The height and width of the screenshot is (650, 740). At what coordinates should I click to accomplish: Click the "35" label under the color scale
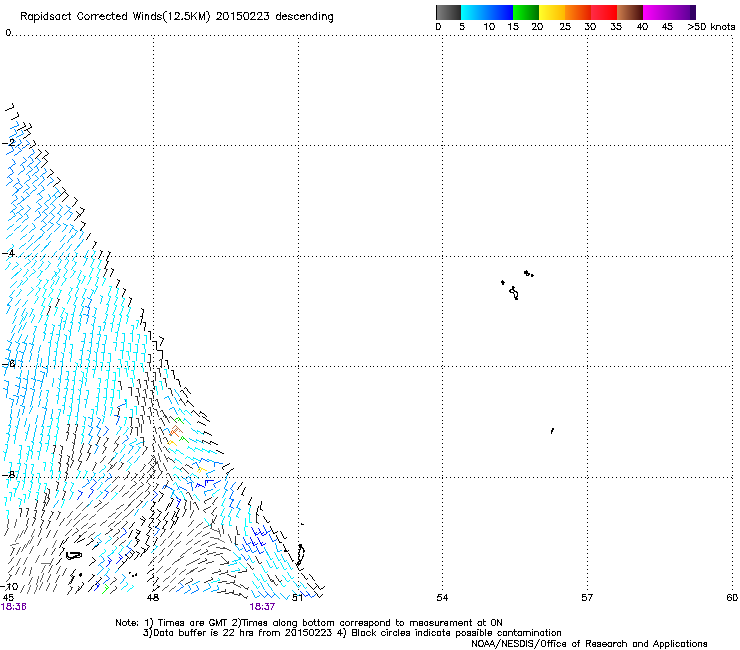coord(616,27)
